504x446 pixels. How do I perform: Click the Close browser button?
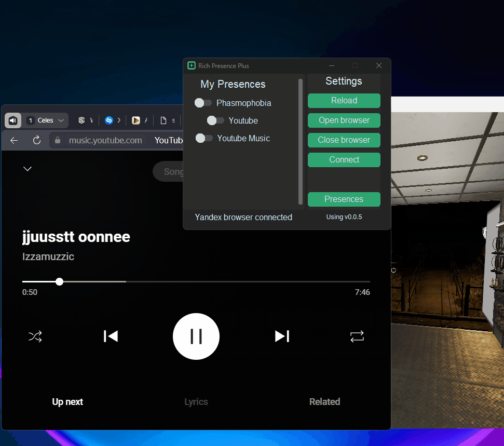[x=344, y=140]
